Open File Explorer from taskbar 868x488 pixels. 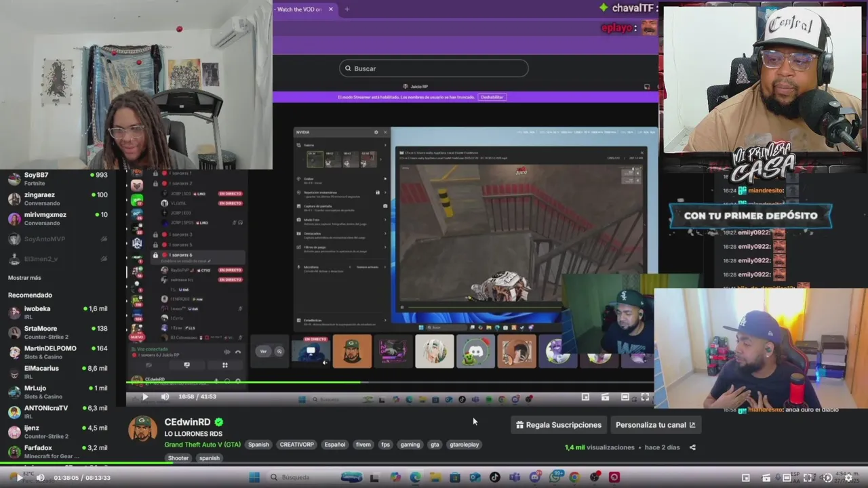coord(435,478)
